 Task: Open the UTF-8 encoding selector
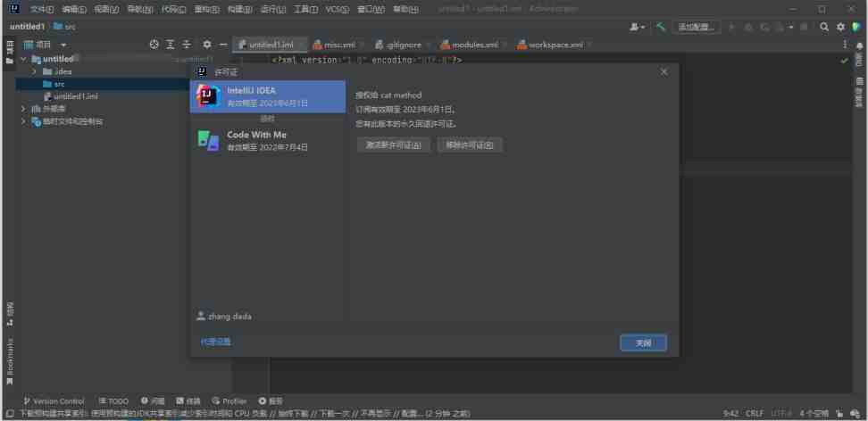(x=781, y=413)
